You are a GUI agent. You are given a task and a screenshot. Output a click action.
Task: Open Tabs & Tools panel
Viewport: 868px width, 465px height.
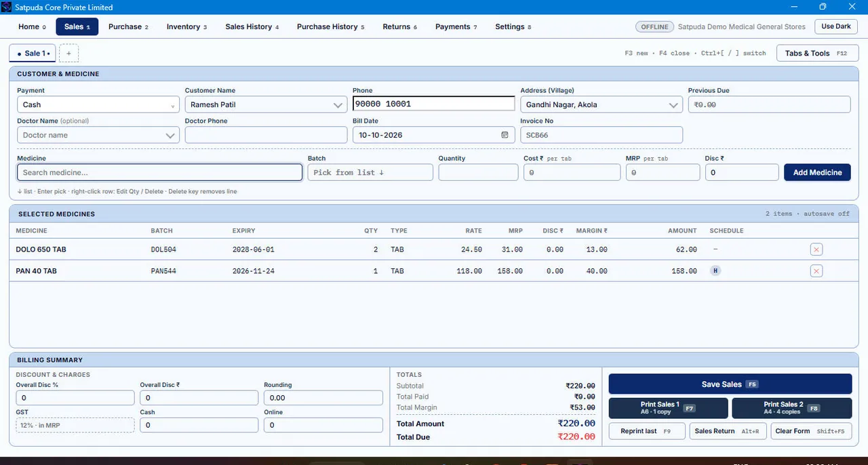coord(817,53)
